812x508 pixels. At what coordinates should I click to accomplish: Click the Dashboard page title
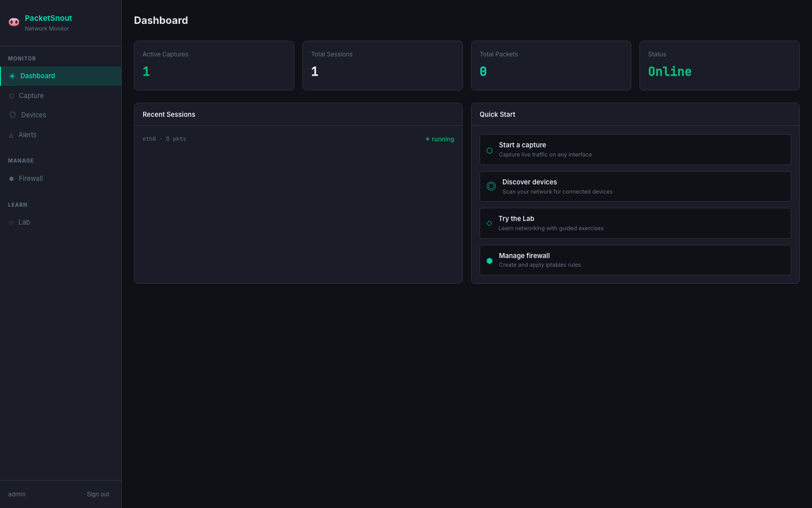click(161, 20)
